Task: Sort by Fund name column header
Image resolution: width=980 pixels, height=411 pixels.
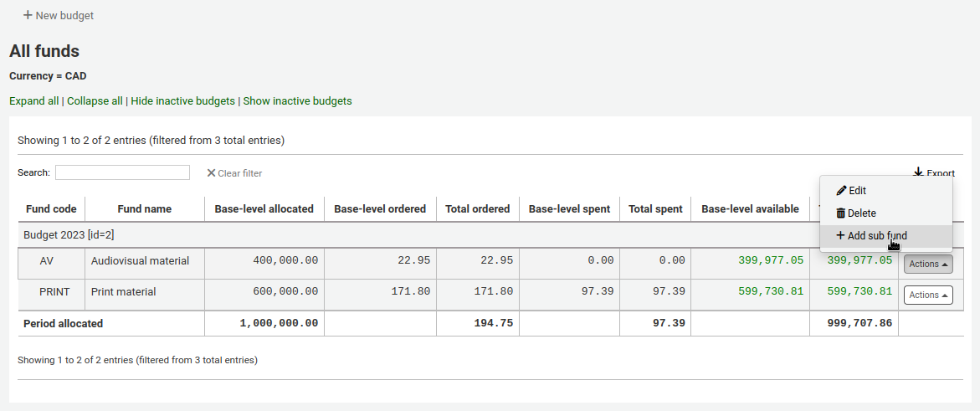Action: click(144, 209)
